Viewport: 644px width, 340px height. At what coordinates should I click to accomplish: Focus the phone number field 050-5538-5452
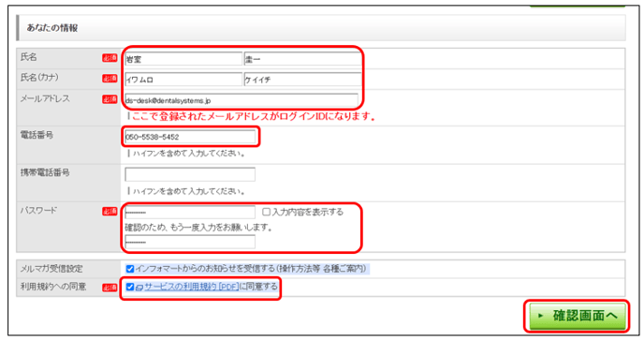pyautogui.click(x=190, y=137)
